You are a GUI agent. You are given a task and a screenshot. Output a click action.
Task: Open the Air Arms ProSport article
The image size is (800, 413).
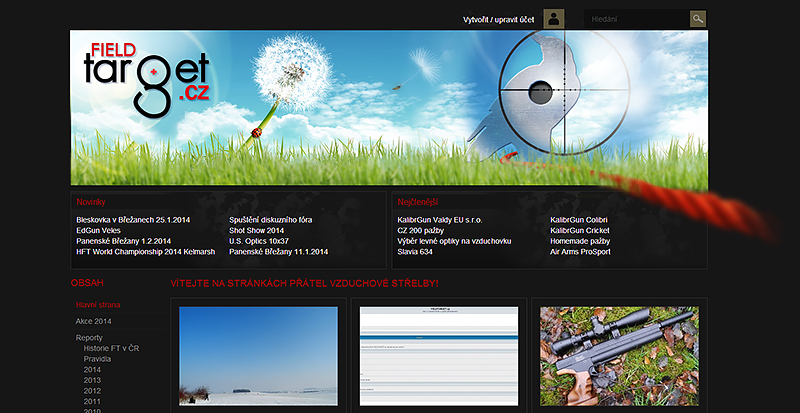coord(580,252)
